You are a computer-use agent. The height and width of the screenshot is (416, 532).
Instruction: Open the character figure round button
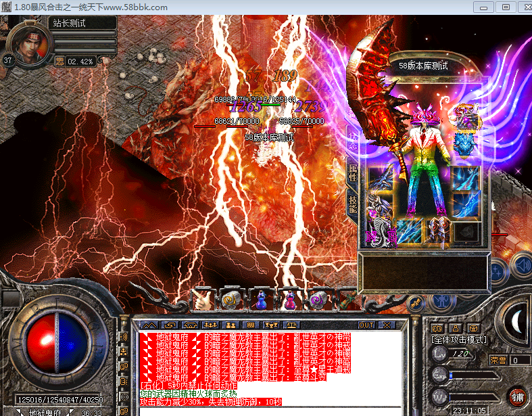coord(442,301)
